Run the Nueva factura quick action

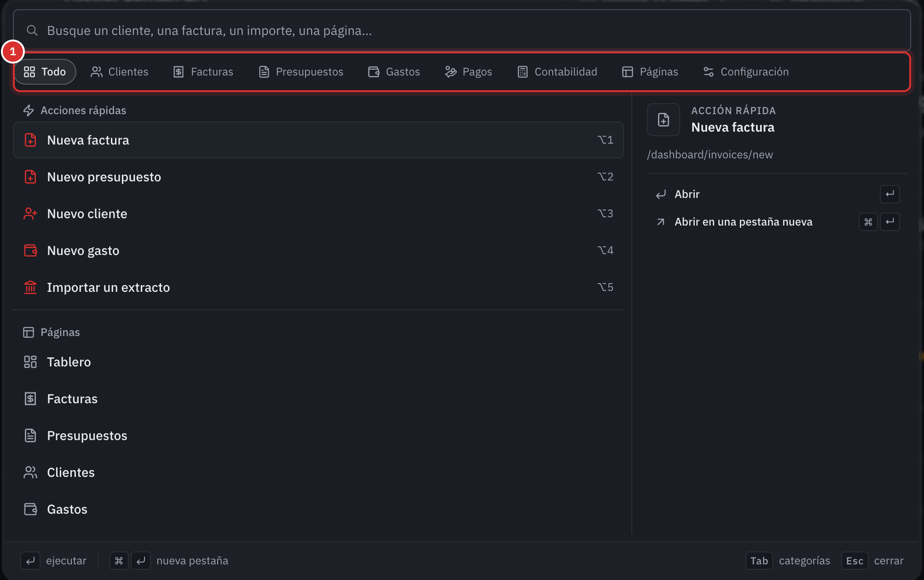[x=318, y=140]
